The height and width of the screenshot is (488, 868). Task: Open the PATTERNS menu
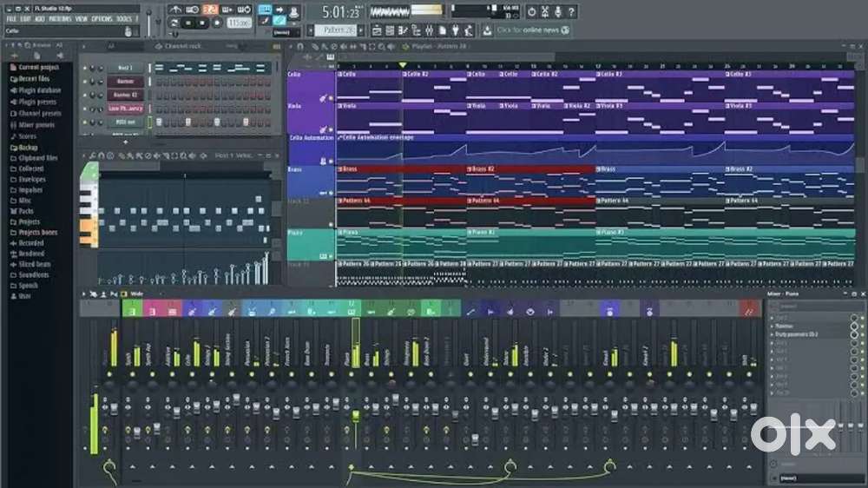60,18
